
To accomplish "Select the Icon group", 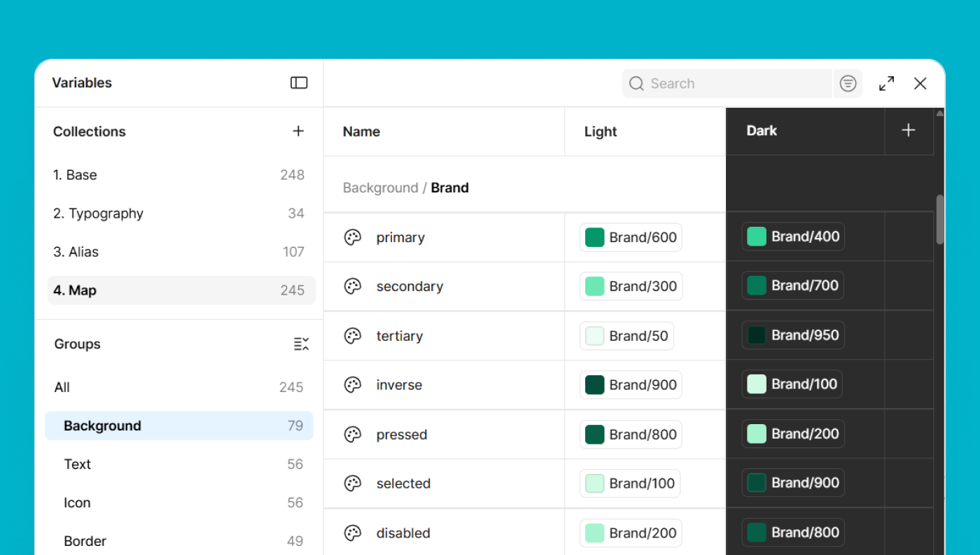I will click(178, 503).
